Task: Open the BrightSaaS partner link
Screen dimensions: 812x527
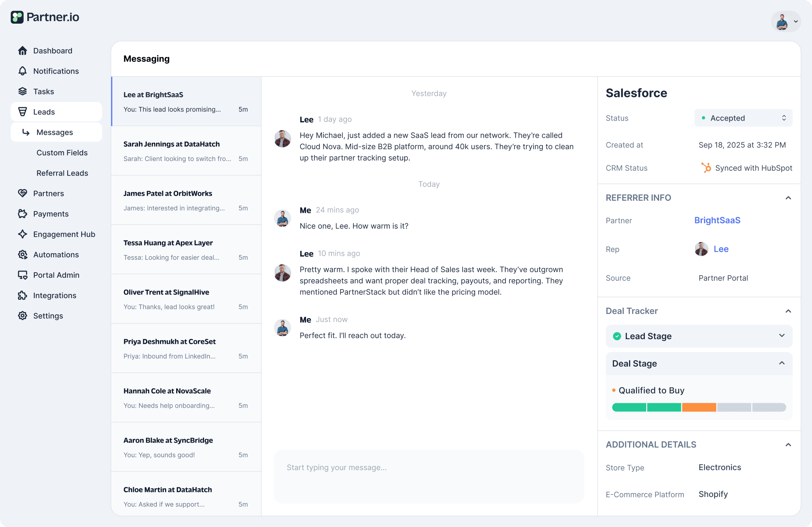Action: coord(717,220)
